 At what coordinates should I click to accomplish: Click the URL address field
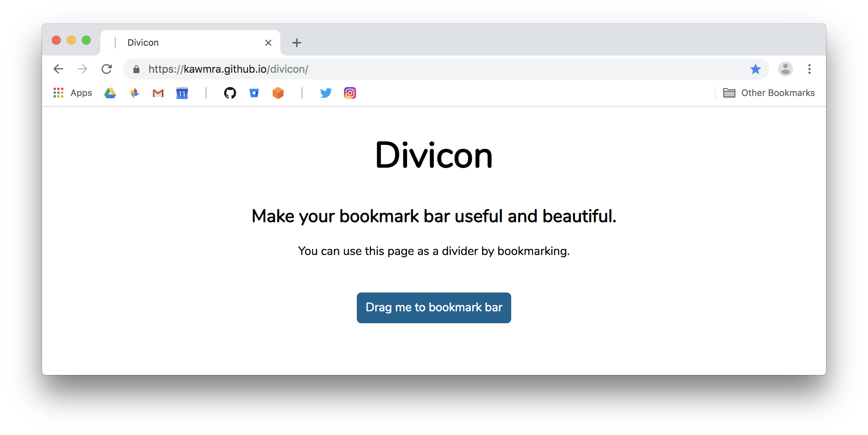tap(412, 69)
